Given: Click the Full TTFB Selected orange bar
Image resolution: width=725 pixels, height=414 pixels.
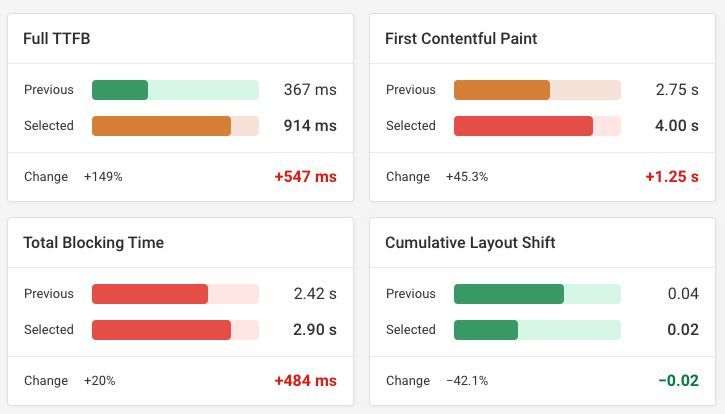Looking at the screenshot, I should [x=161, y=126].
